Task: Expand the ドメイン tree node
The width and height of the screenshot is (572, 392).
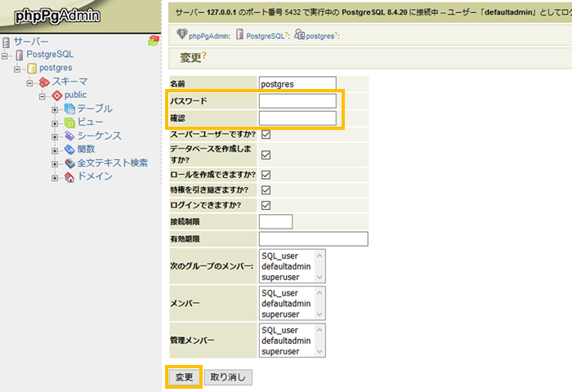Action: [x=55, y=178]
